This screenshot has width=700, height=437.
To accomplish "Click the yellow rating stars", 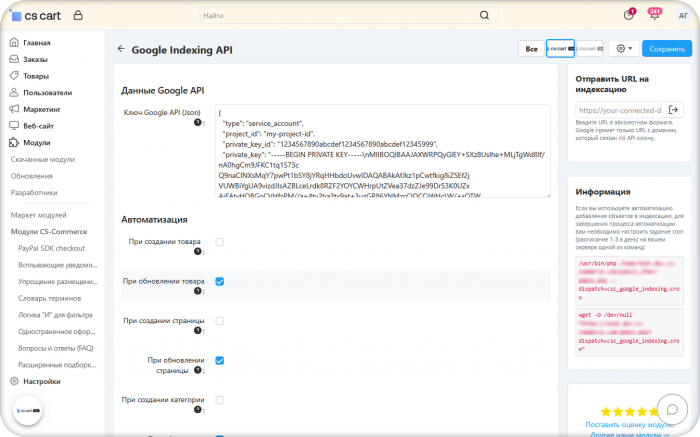I will point(629,411).
